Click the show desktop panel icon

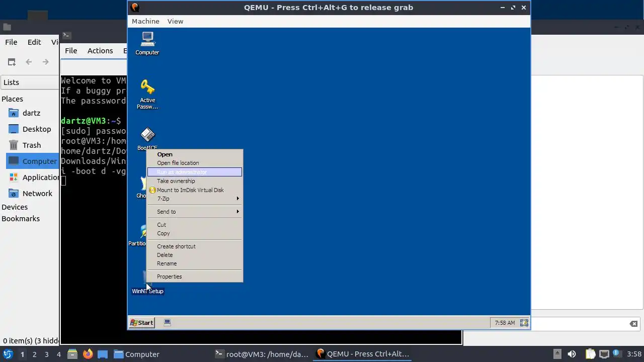[103, 354]
